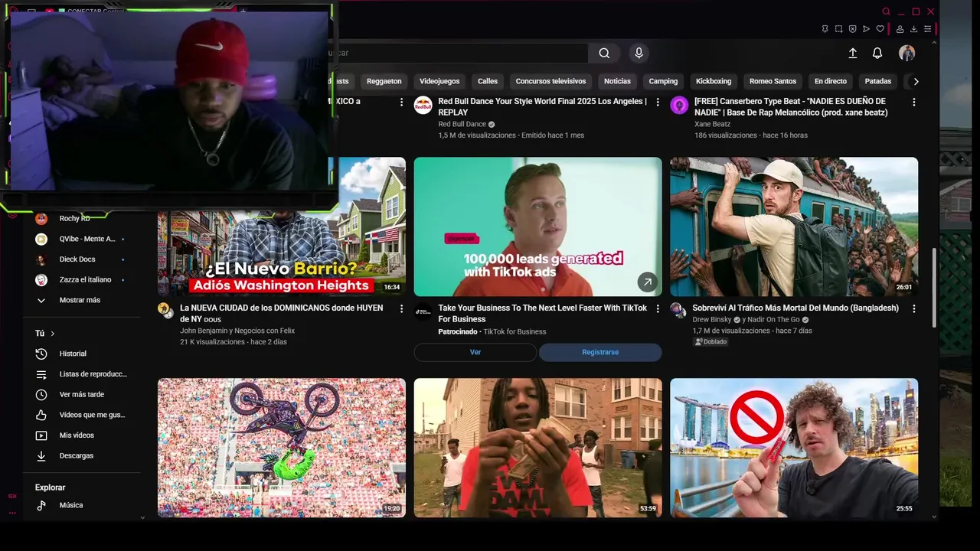The image size is (980, 551).
Task: Open the upload video icon
Action: [x=852, y=53]
